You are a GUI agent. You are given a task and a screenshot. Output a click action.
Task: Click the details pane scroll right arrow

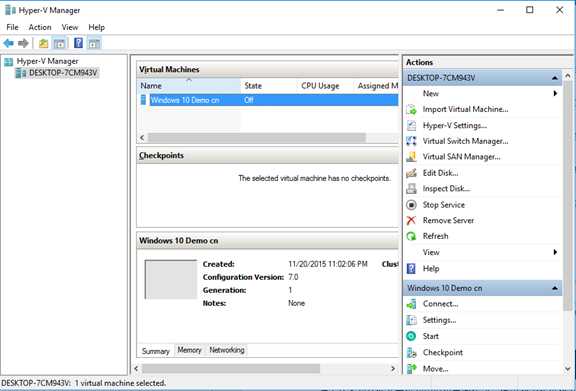point(393,368)
